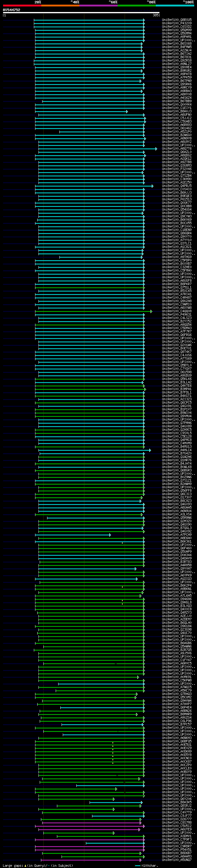
Task: Click UniRef100_Q8SRJ2 label
Action: 177,806
